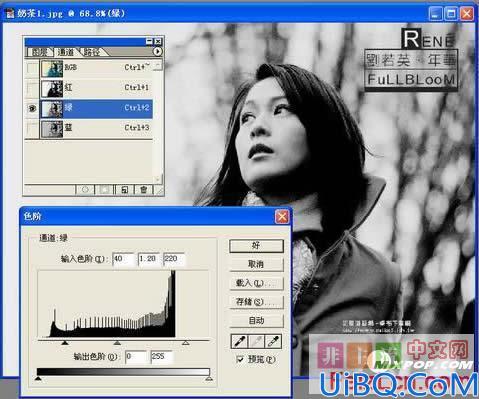Minimize the document window

[x=436, y=14]
